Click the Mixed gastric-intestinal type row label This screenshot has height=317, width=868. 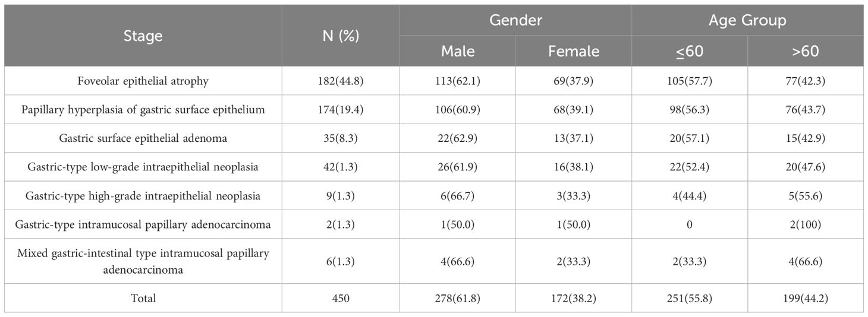143,261
